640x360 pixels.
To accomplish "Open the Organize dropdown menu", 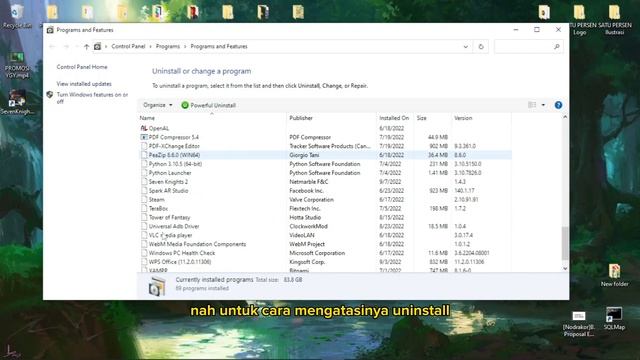I will [158, 105].
